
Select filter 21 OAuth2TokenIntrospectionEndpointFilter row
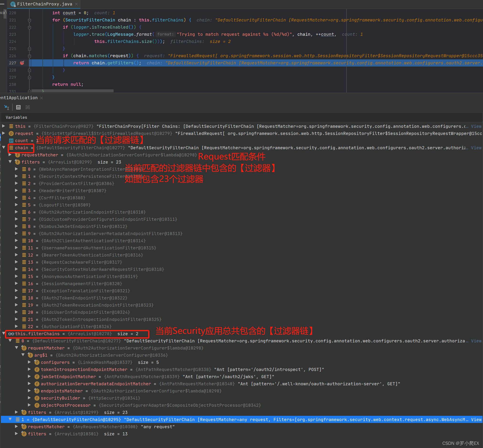242,319
